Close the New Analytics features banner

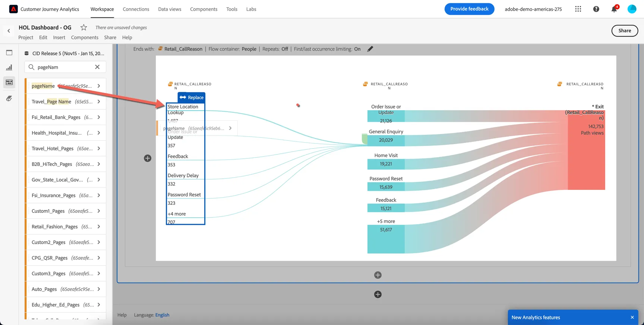tap(632, 318)
